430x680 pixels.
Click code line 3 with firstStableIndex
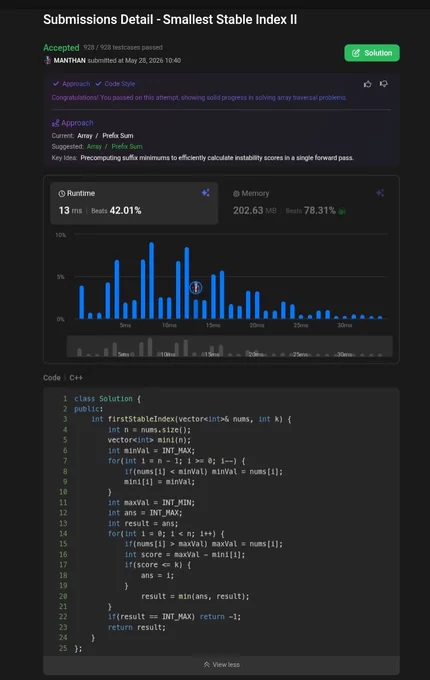tap(191, 419)
